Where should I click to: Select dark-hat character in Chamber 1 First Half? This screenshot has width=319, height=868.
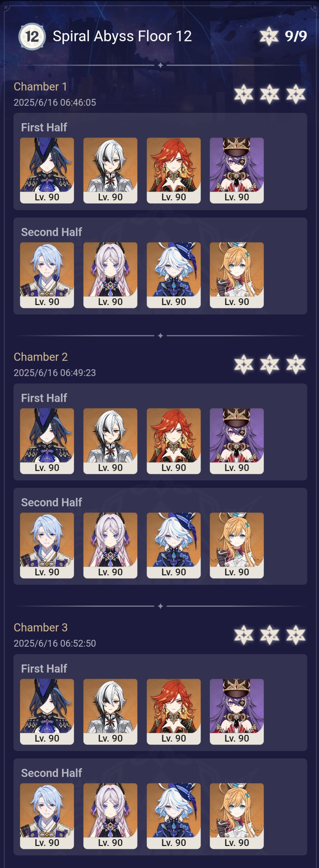pos(47,170)
